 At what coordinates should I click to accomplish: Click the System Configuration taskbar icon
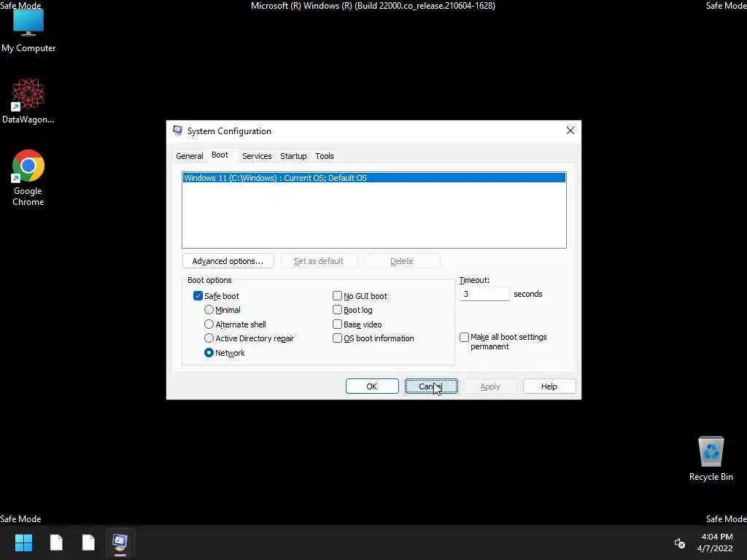pos(120,542)
